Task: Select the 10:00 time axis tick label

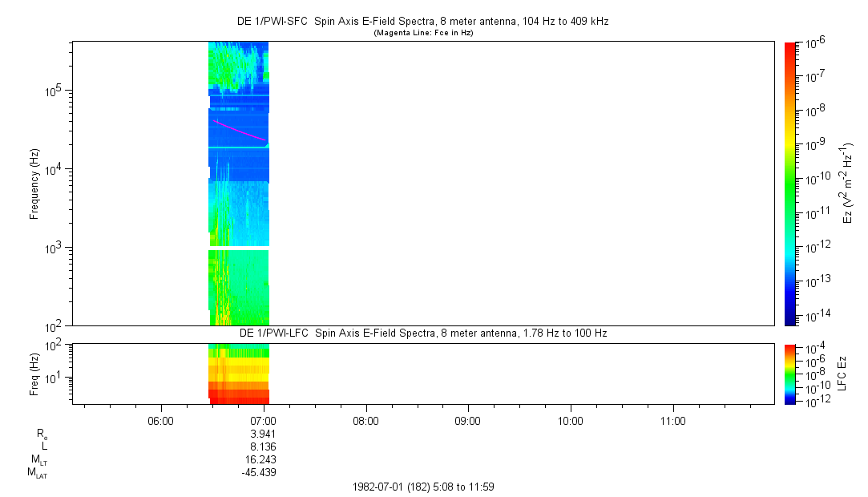Action: click(570, 420)
